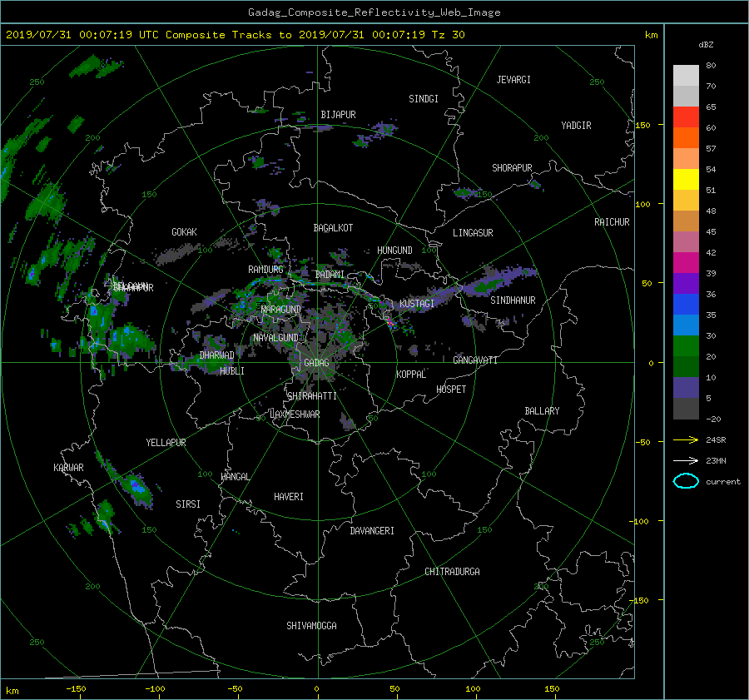Click the GOKAK label
This screenshot has width=749, height=700.
(x=185, y=232)
